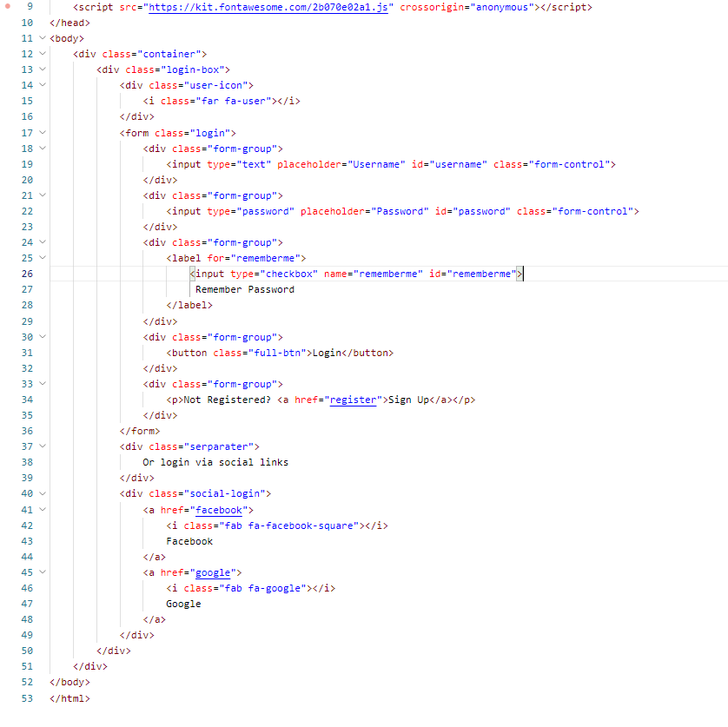Collapse the form-group fold on line 24
Image resolution: width=728 pixels, height=727 pixels.
(43, 242)
